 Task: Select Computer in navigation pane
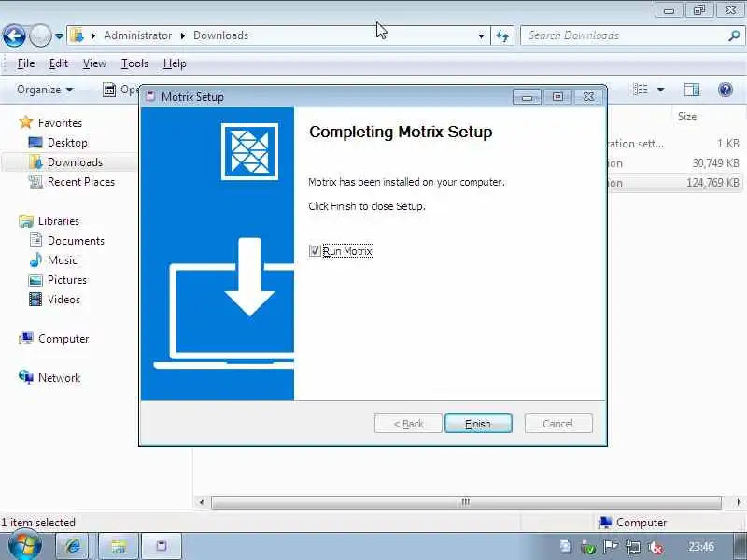pyautogui.click(x=63, y=339)
